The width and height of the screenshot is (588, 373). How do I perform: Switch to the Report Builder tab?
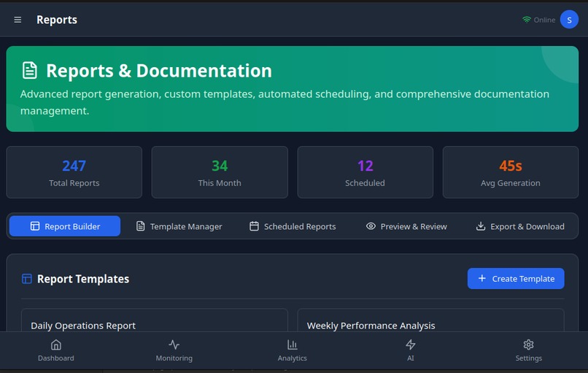[65, 226]
